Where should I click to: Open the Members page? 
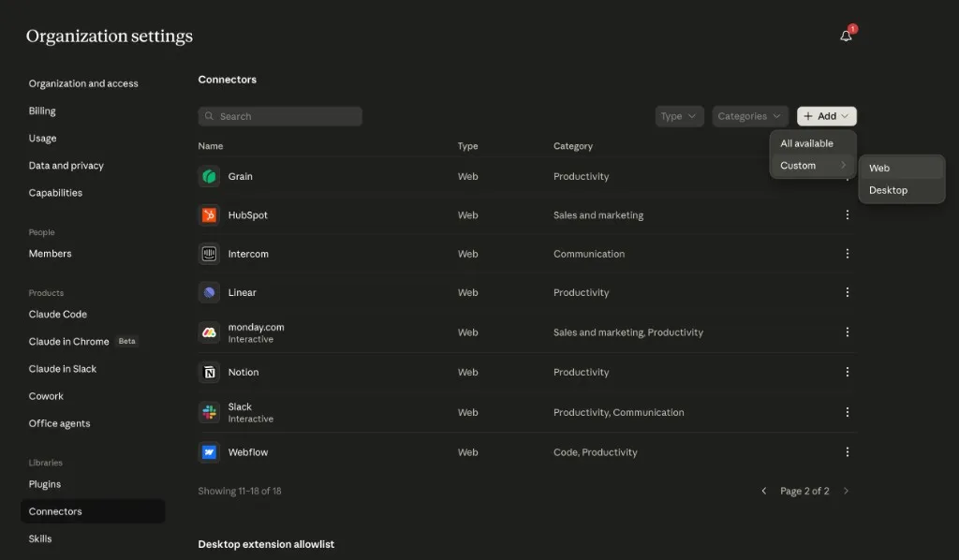[x=51, y=254]
